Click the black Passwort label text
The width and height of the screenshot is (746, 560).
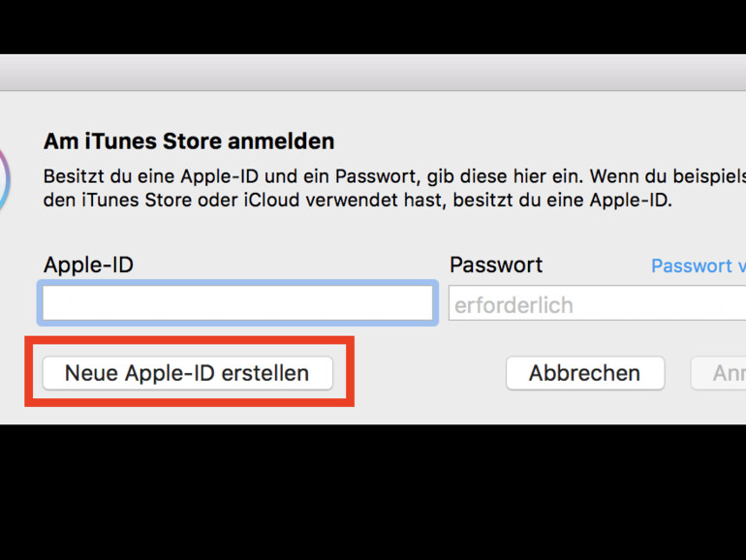496,264
